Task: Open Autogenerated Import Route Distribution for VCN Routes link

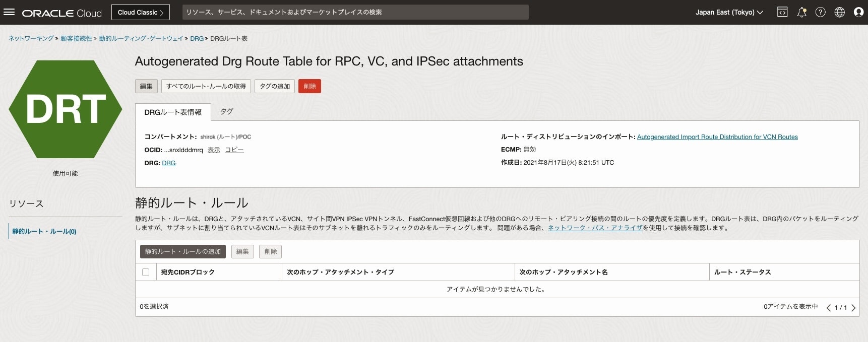Action: [717, 137]
